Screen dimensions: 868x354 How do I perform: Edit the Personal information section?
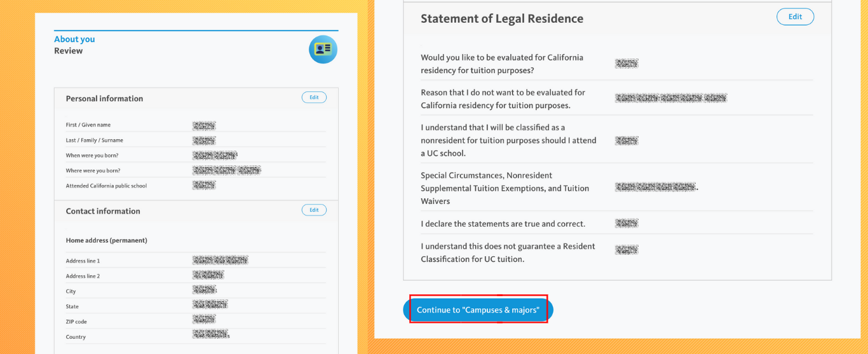[x=314, y=97]
